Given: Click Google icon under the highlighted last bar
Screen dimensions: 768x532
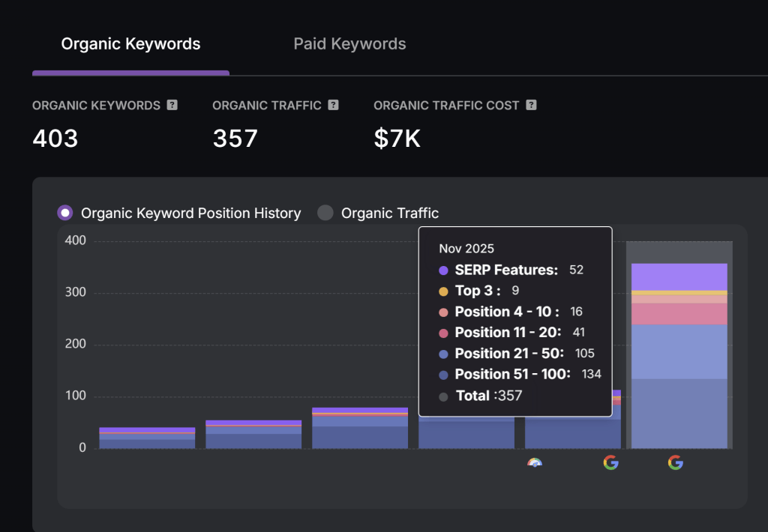Looking at the screenshot, I should click(675, 462).
